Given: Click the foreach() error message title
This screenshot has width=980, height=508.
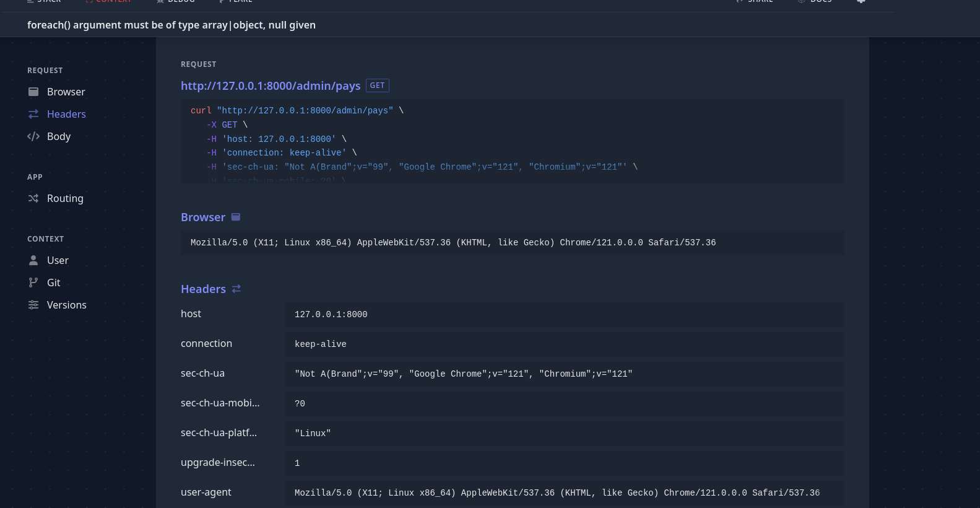Looking at the screenshot, I should tap(171, 25).
